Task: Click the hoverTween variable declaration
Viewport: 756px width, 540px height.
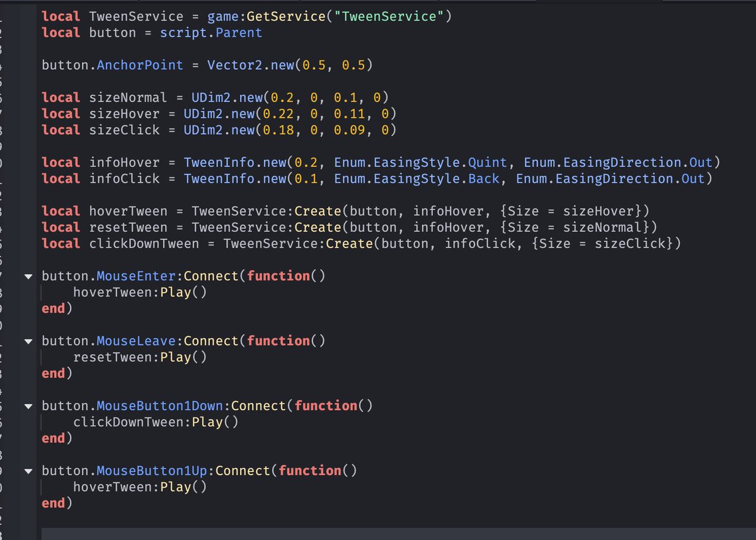Action: click(x=129, y=211)
